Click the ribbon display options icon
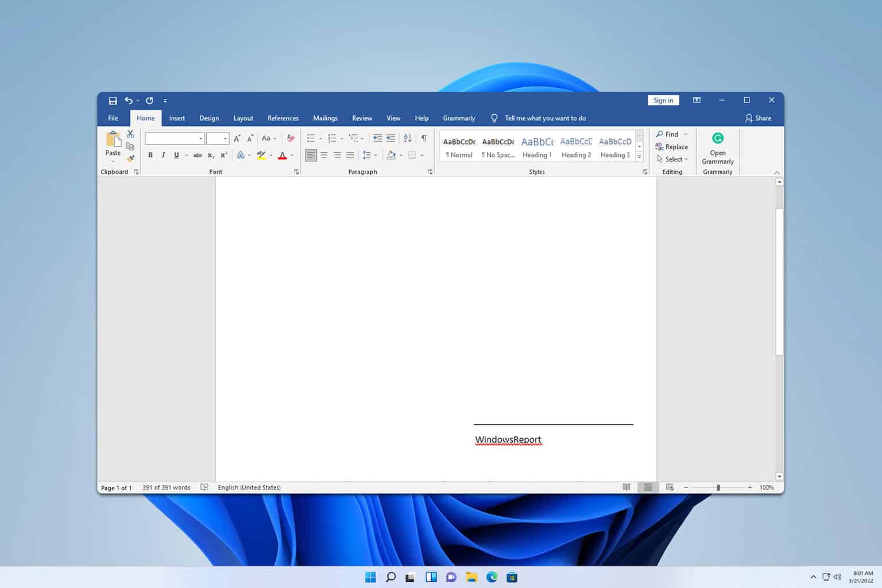882x588 pixels. coord(697,100)
